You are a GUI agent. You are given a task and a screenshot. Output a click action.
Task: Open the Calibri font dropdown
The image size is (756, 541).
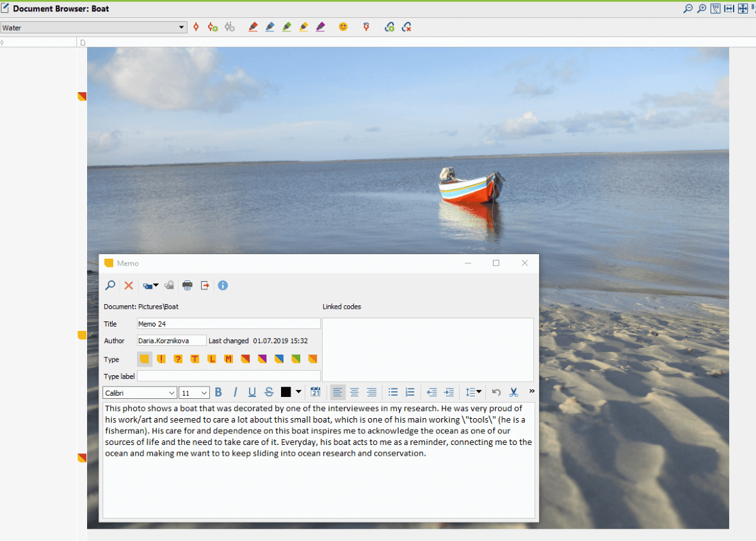click(x=171, y=393)
